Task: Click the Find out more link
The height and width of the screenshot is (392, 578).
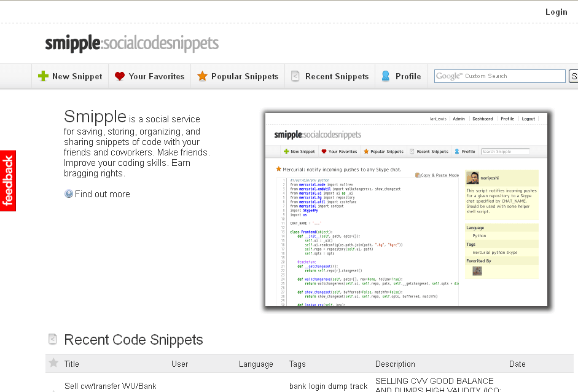Action: 103,194
